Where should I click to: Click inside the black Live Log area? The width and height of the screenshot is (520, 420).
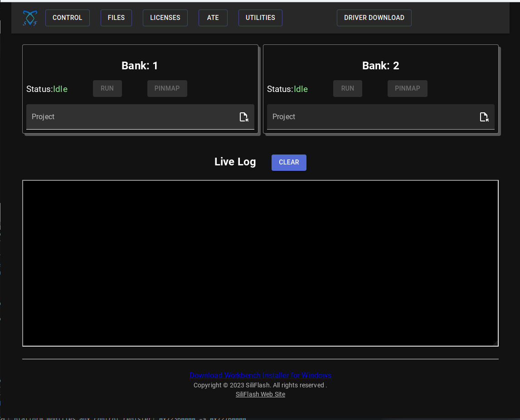tap(260, 263)
